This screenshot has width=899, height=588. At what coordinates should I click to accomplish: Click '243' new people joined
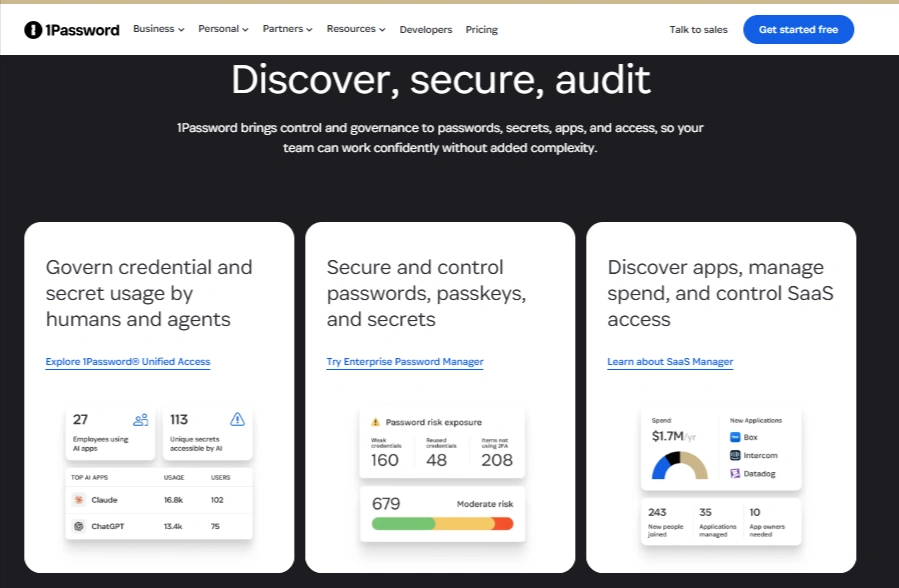[657, 512]
